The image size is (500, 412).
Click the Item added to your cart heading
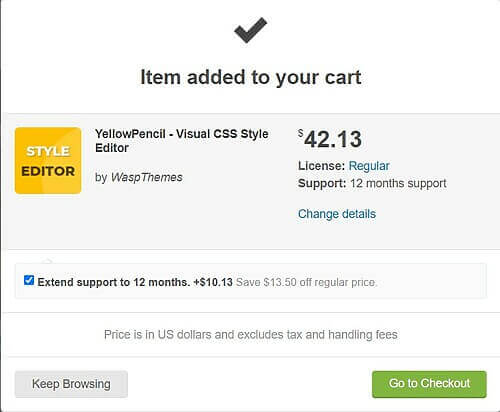pos(251,77)
